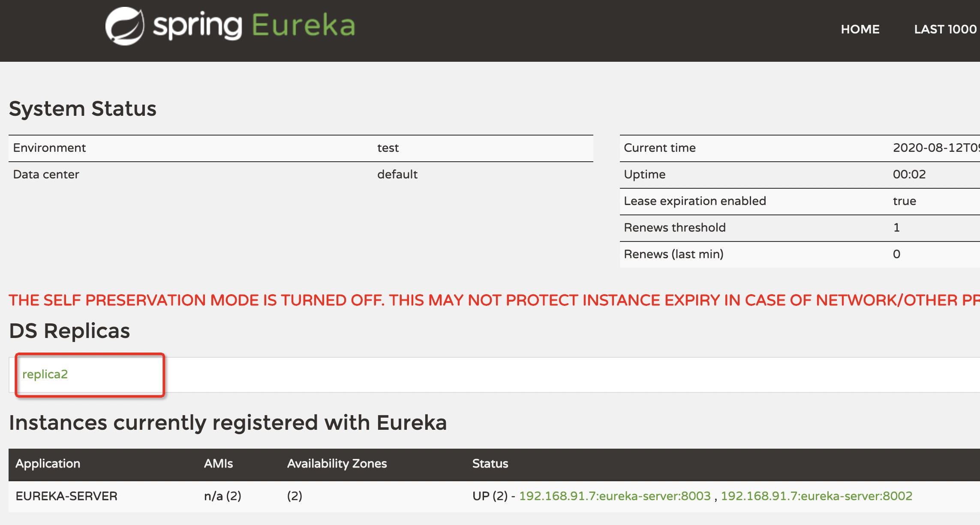Open the LAST 1000 navigation item
980x525 pixels.
pyautogui.click(x=945, y=29)
